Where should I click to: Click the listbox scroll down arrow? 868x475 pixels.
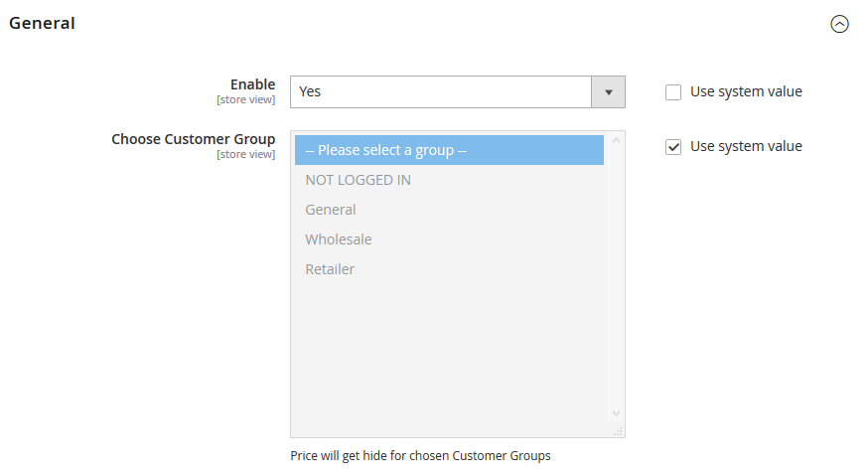point(616,412)
